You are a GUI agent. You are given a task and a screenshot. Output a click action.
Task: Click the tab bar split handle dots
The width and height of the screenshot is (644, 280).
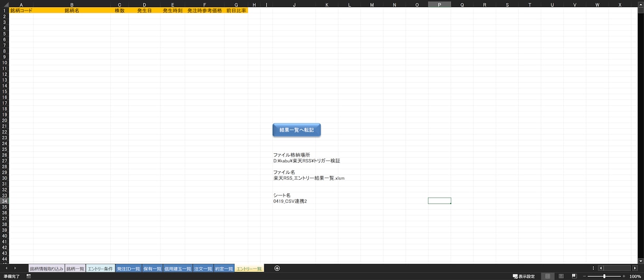(593, 268)
